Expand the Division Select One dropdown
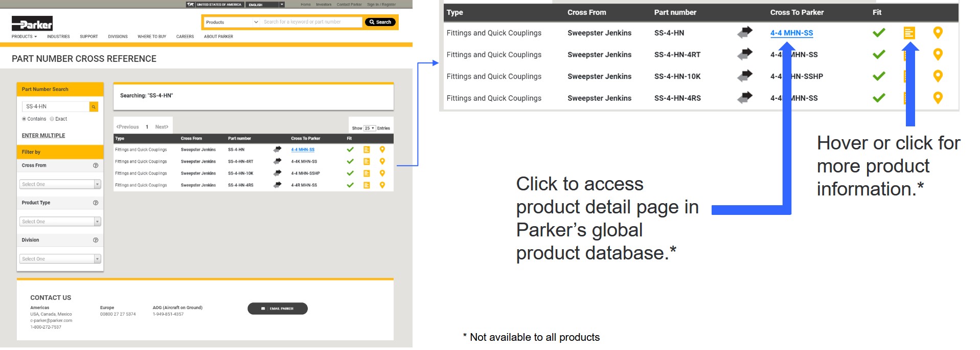Image resolution: width=980 pixels, height=350 pixels. pos(60,259)
